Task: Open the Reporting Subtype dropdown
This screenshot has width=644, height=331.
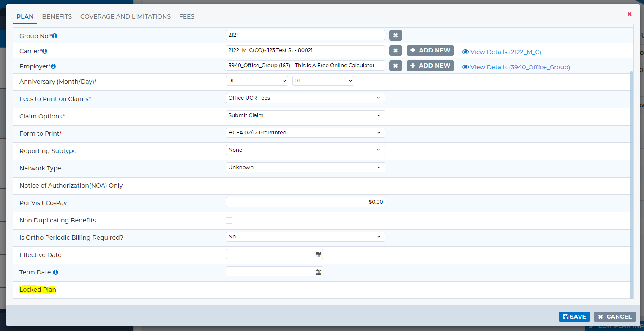Action: pyautogui.click(x=306, y=150)
